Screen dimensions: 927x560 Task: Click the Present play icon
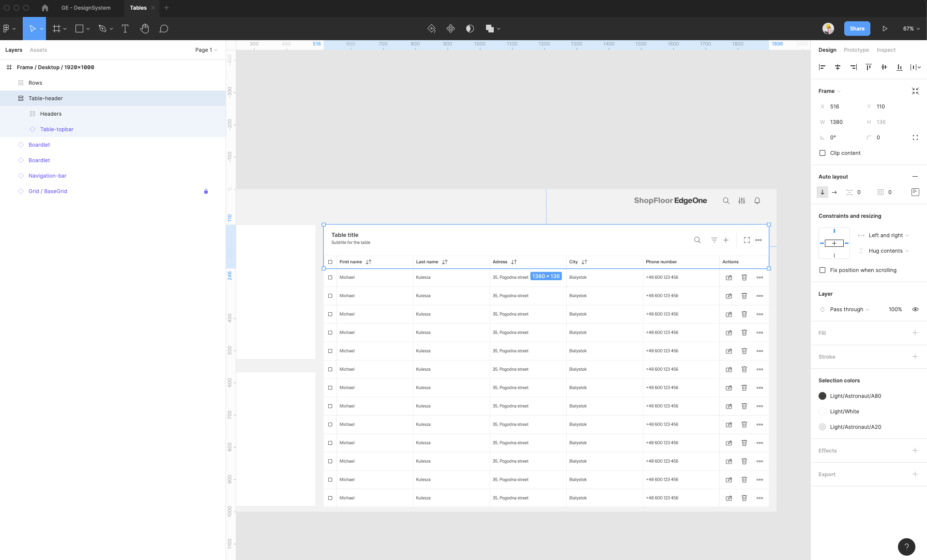pyautogui.click(x=884, y=29)
